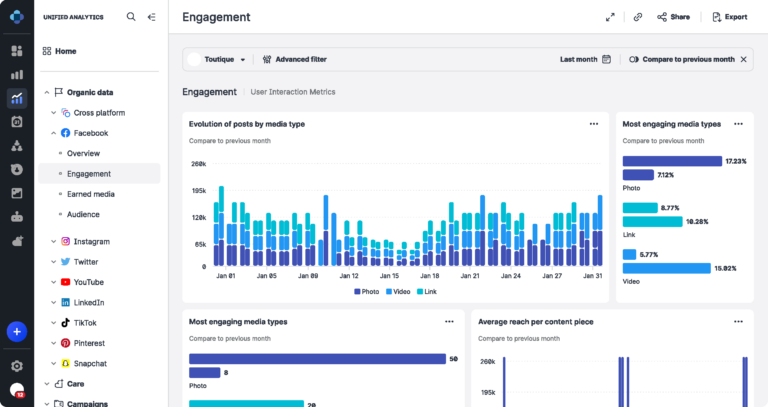Collapse the Organic data section
The height and width of the screenshot is (407, 768).
[47, 92]
